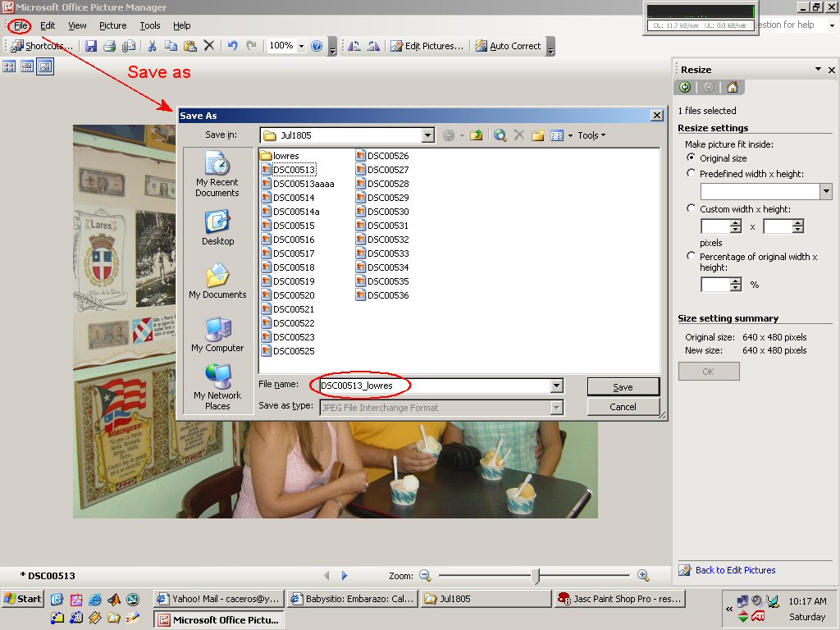Open the File name dropdown arrow
This screenshot has height=630, width=840.
(x=557, y=386)
